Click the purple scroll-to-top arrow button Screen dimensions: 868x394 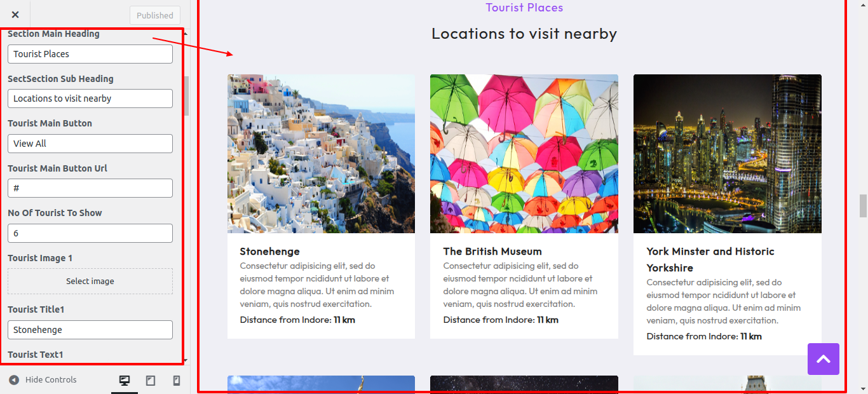coord(823,359)
